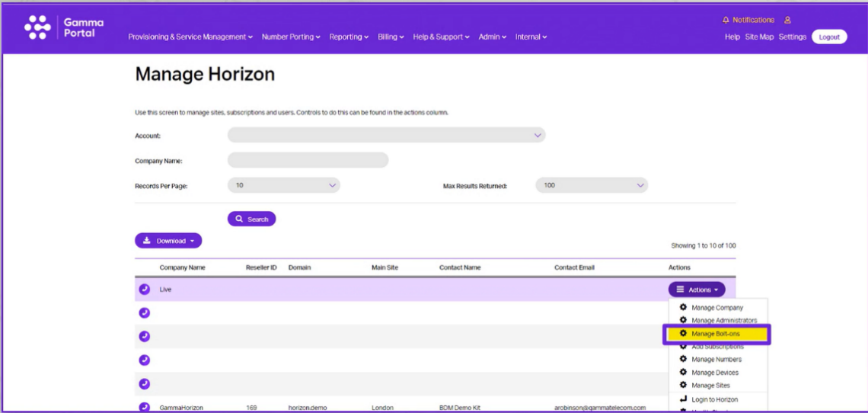Expand the Internal menu
The height and width of the screenshot is (413, 868).
pyautogui.click(x=531, y=37)
